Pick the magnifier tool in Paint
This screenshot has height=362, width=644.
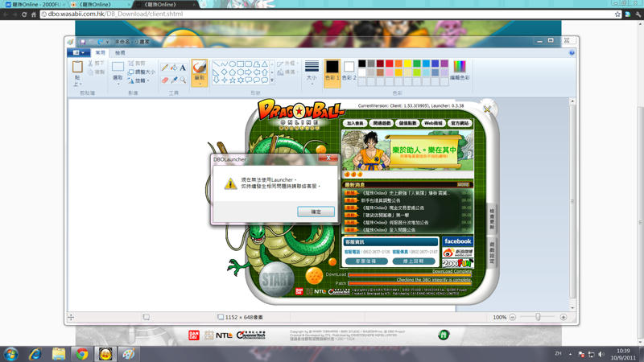pos(183,80)
